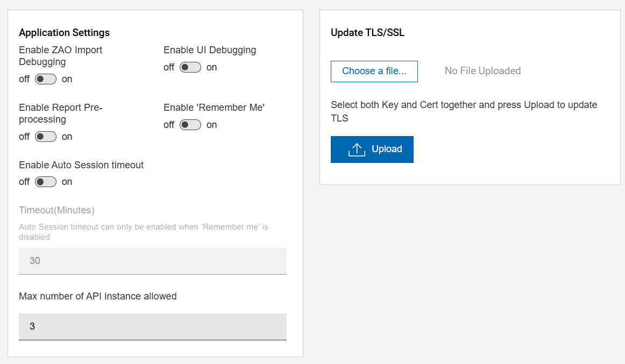This screenshot has height=364, width=625.
Task: Toggle Enable ZAO Import Debugging switch
Action: [46, 79]
